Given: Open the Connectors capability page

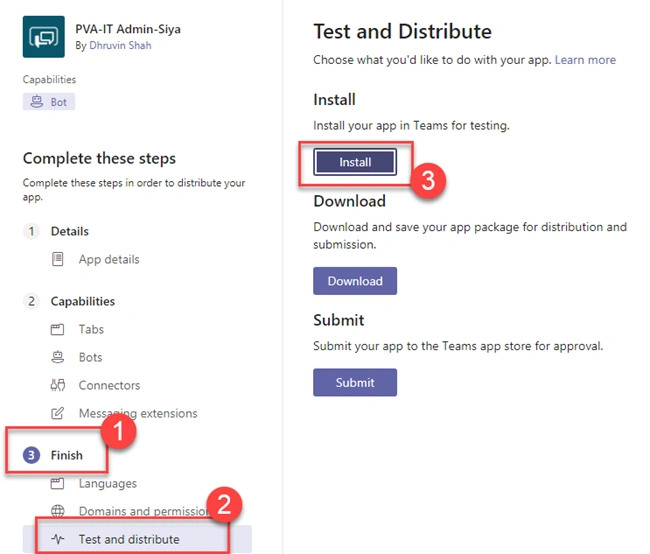Looking at the screenshot, I should point(109,385).
